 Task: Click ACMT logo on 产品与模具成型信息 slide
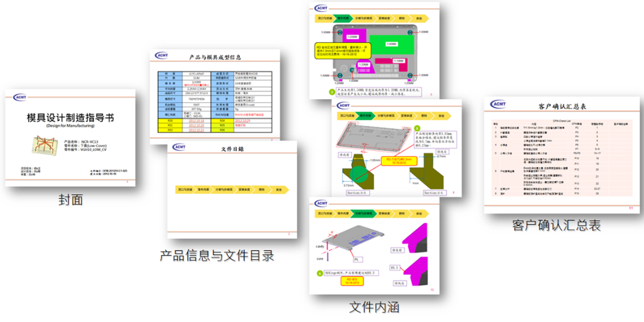click(162, 56)
